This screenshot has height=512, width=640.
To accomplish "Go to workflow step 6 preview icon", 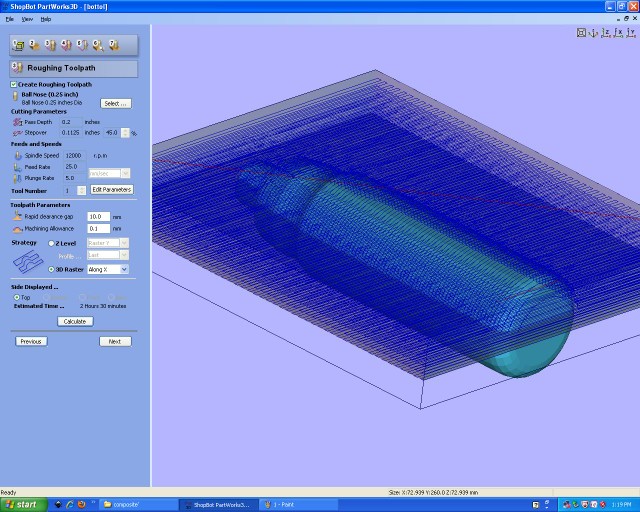I will [x=98, y=45].
